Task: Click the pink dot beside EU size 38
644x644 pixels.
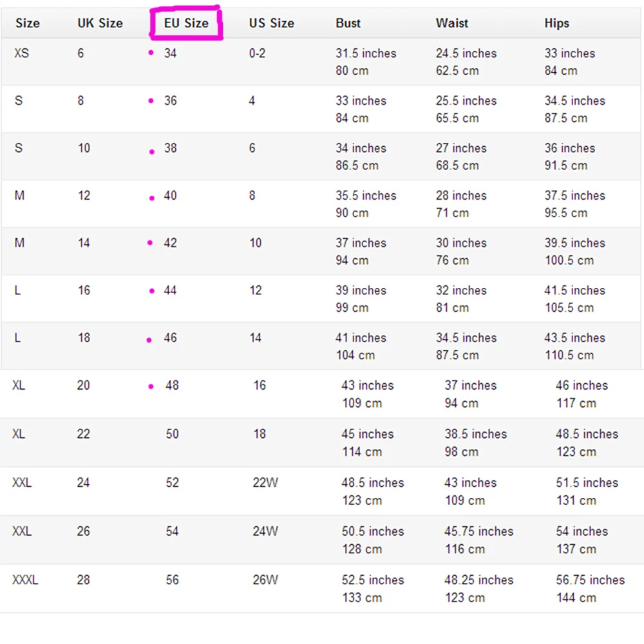Action: coord(152,152)
